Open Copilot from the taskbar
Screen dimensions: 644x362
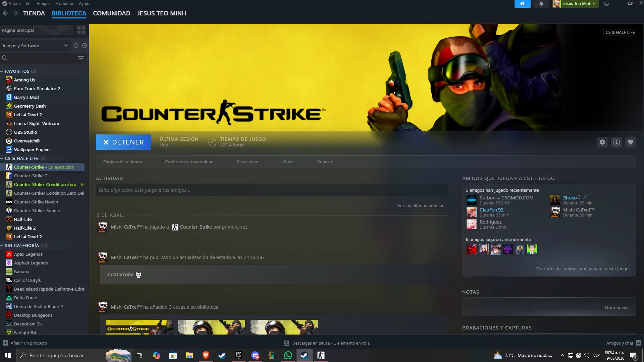pyautogui.click(x=156, y=355)
